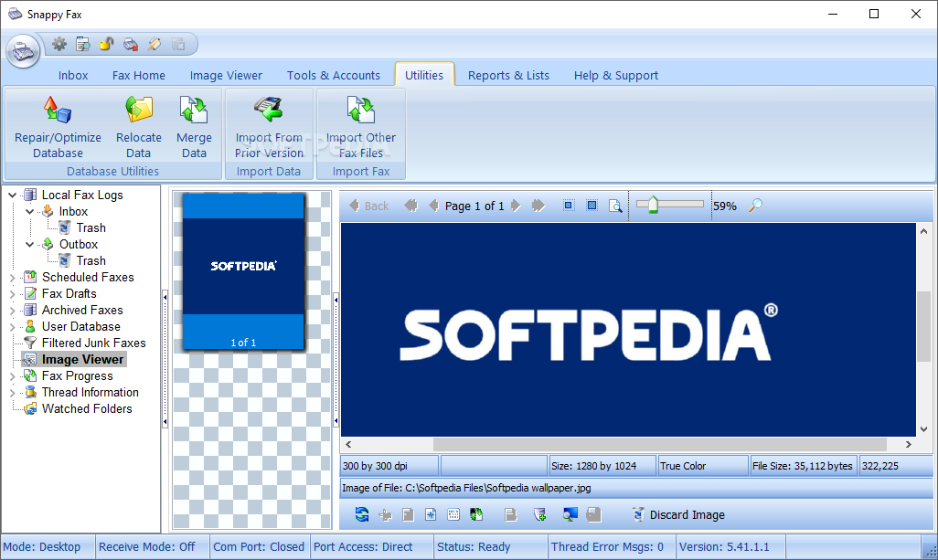Switch to the Inbox ribbon tab
938x560 pixels.
click(x=73, y=75)
